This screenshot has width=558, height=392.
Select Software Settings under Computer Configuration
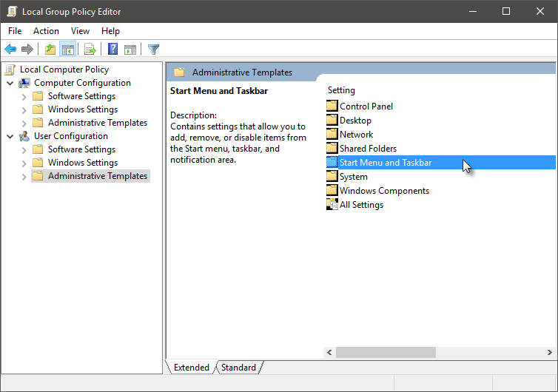(81, 96)
